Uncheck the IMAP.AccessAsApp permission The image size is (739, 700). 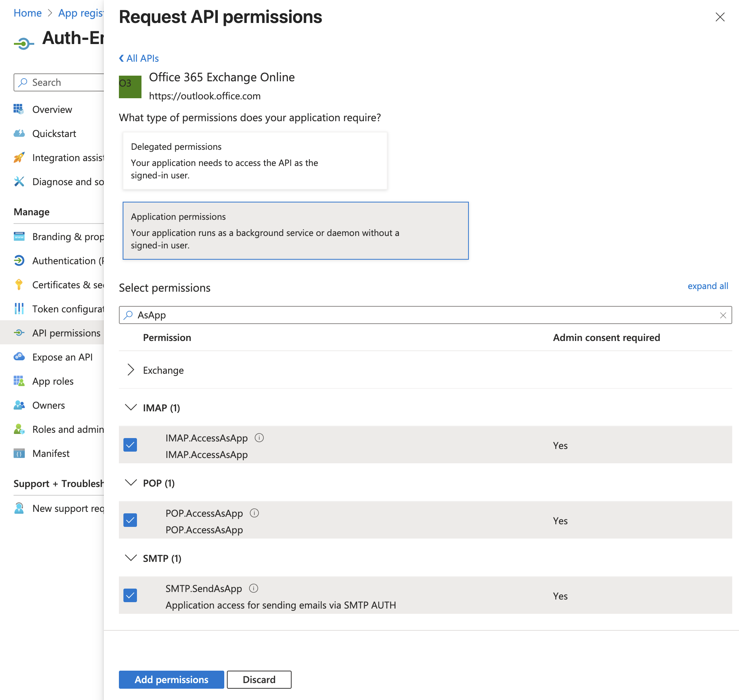tap(130, 445)
